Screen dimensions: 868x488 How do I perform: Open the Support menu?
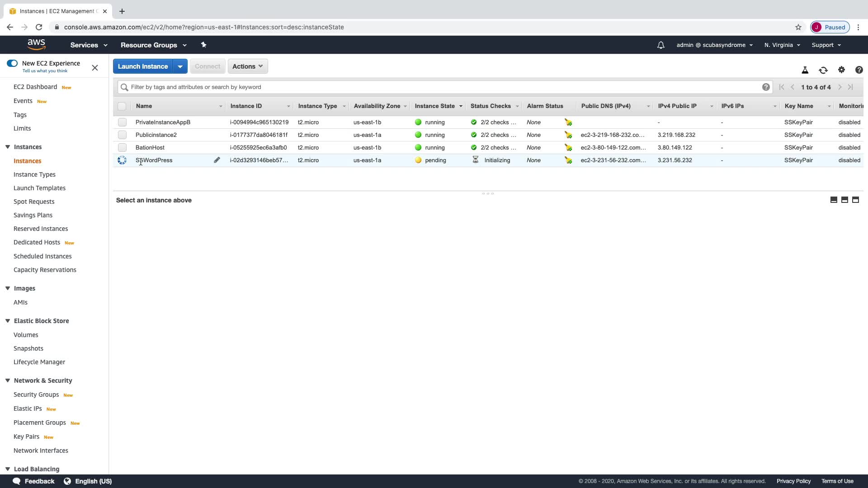[826, 45]
